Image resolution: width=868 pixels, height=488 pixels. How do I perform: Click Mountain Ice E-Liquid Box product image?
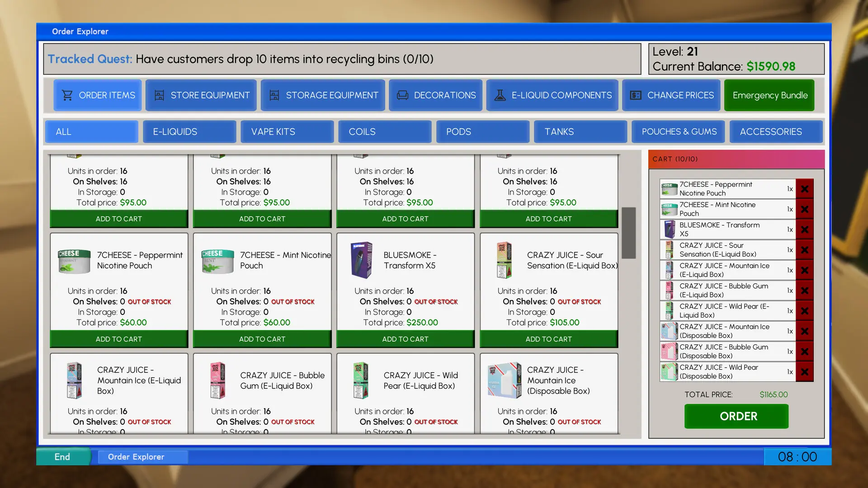click(74, 380)
